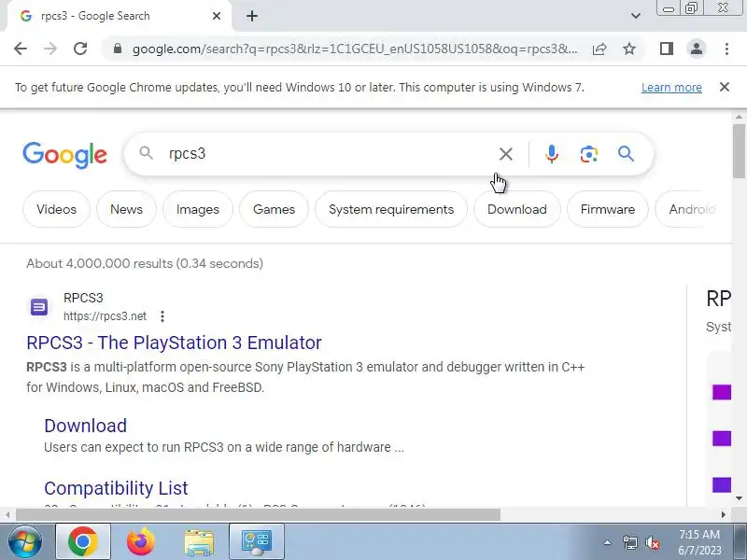747x560 pixels.
Task: Open the RPCS3 site favicon
Action: tap(39, 307)
